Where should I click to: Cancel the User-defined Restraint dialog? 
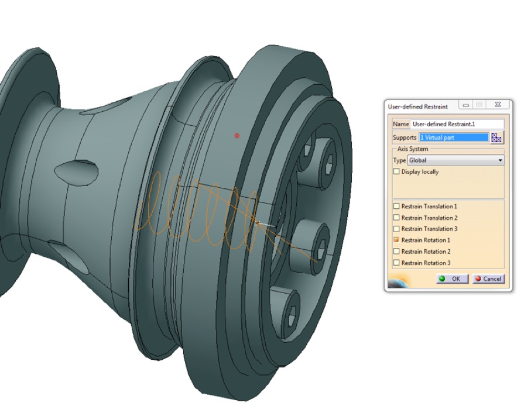(488, 278)
